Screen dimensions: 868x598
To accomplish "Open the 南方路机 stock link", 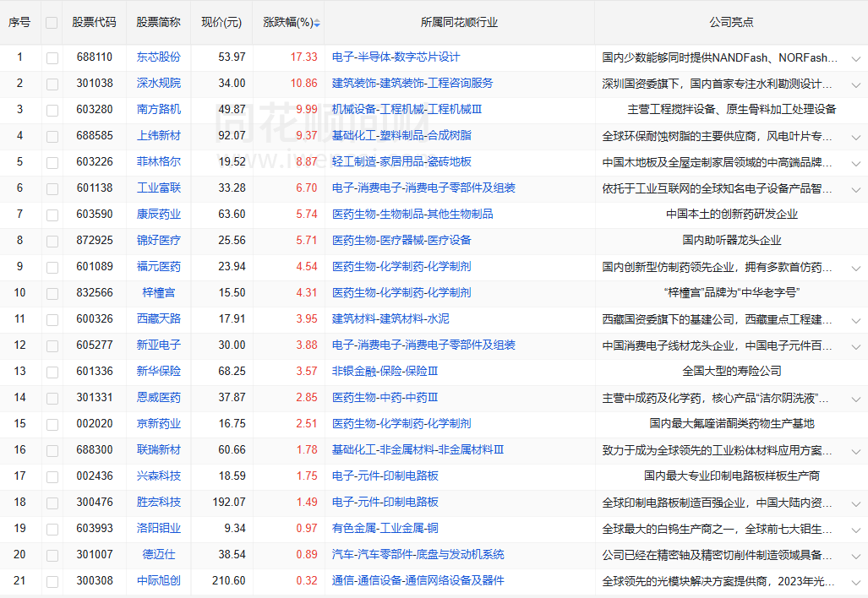I will tap(158, 109).
